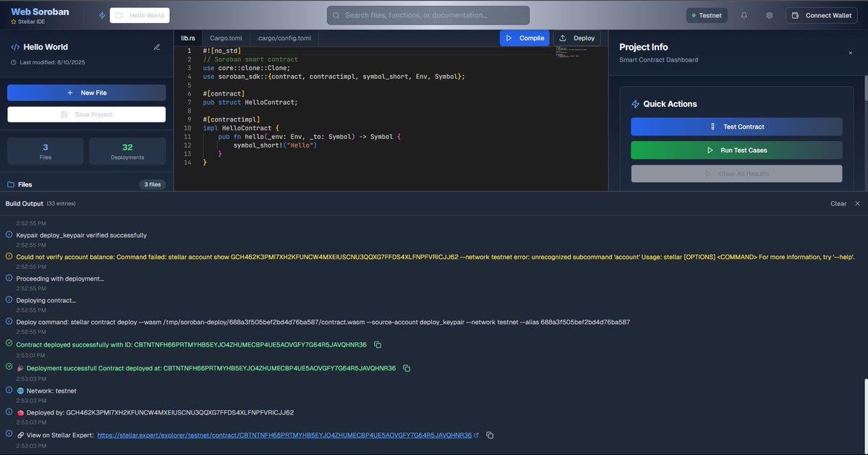Screen dimensions: 868x455
Task: Open notifications bell icon
Action: [x=744, y=15]
